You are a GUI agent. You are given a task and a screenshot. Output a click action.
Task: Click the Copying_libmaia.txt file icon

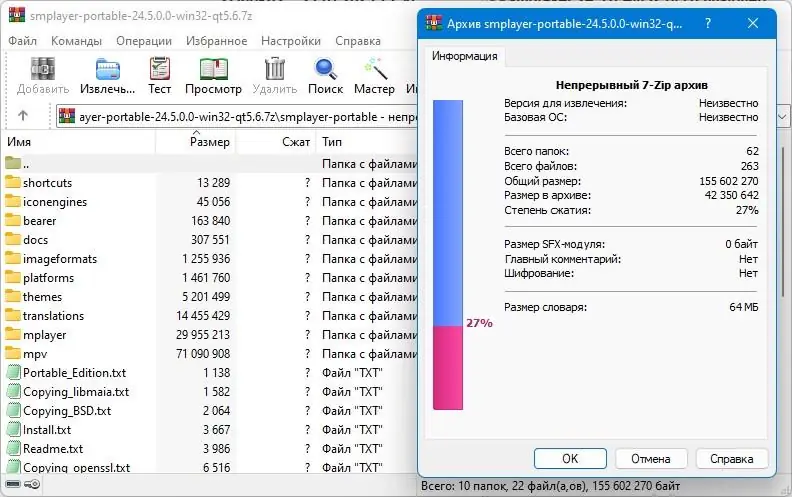click(14, 391)
